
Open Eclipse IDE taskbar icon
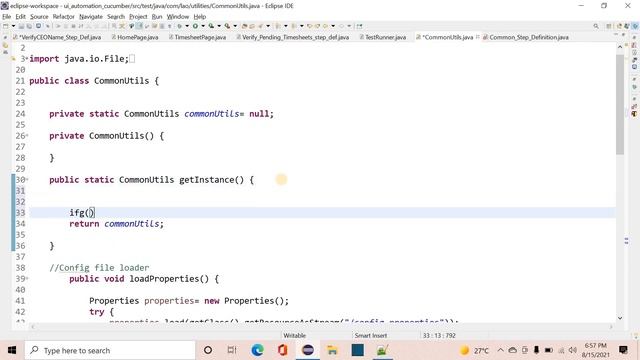[308, 350]
